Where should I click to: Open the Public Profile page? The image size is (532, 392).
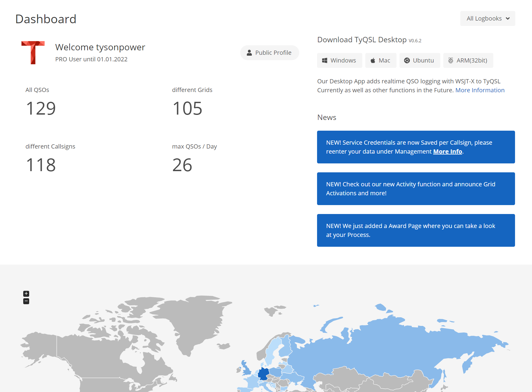point(269,53)
